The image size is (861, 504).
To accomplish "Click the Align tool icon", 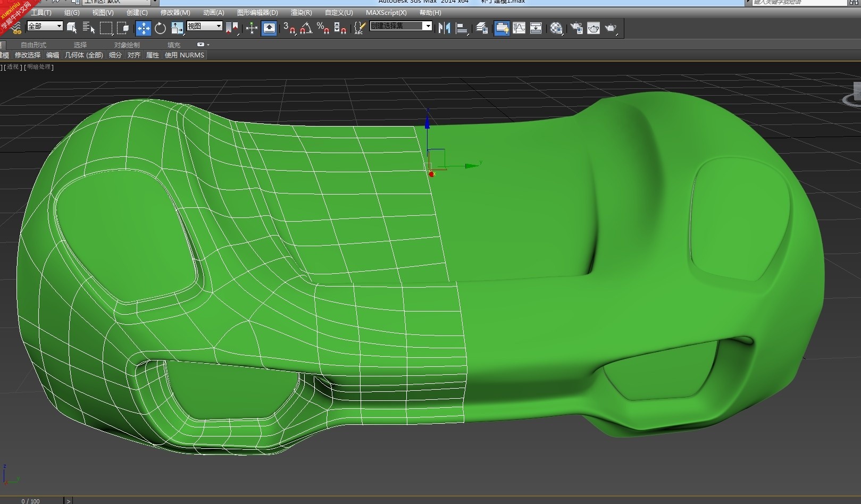I will click(462, 28).
